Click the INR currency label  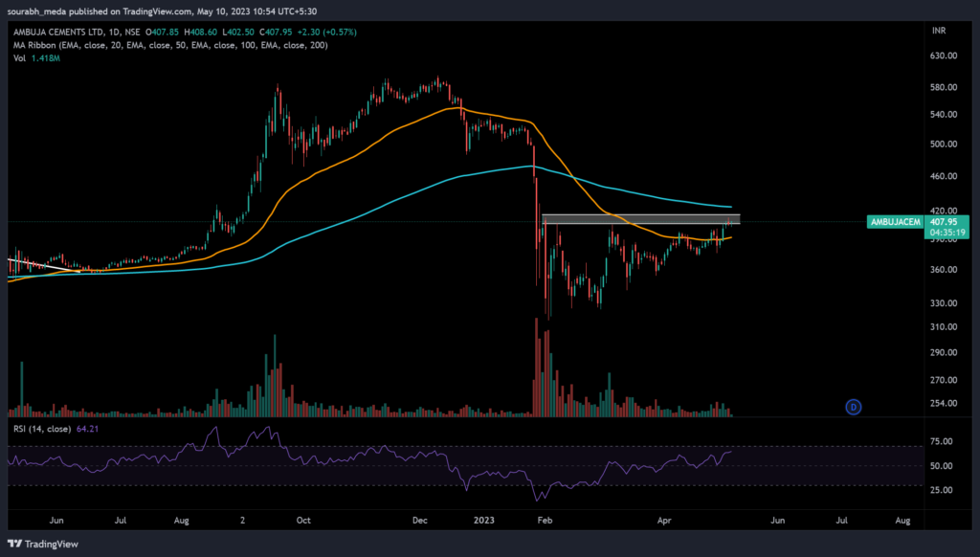point(939,31)
